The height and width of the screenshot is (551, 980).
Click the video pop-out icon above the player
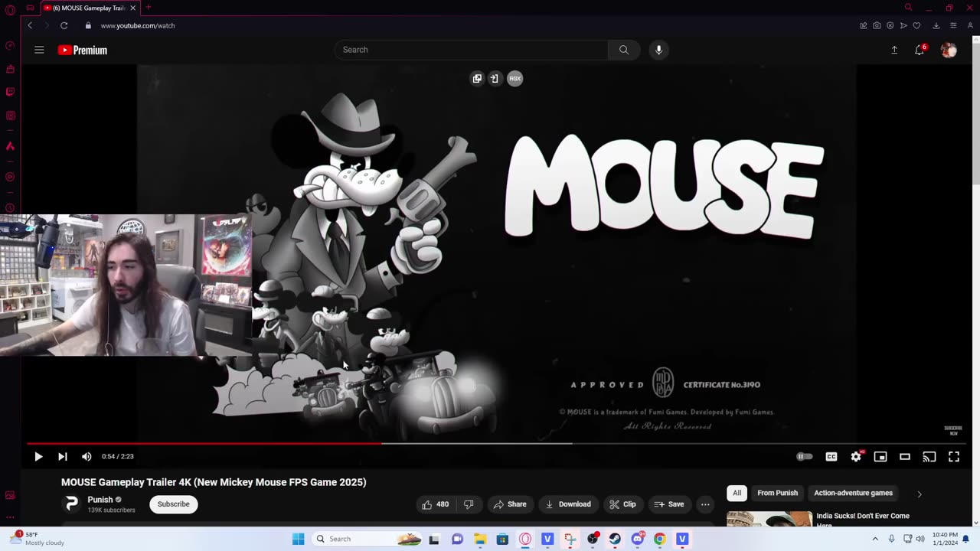click(477, 78)
